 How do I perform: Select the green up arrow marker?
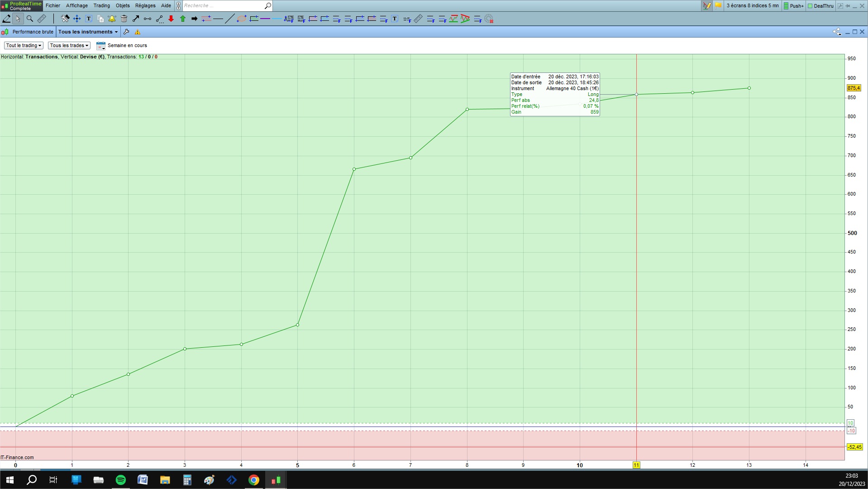pyautogui.click(x=183, y=19)
